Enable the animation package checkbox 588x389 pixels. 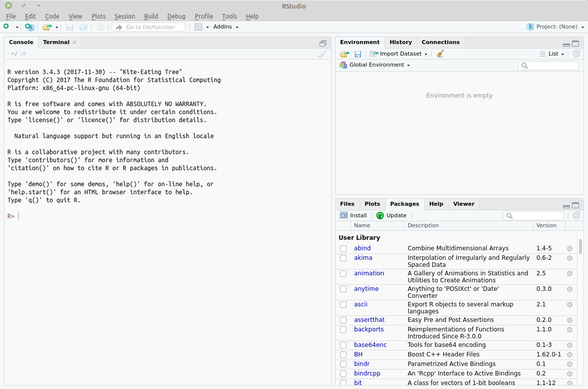pos(343,274)
